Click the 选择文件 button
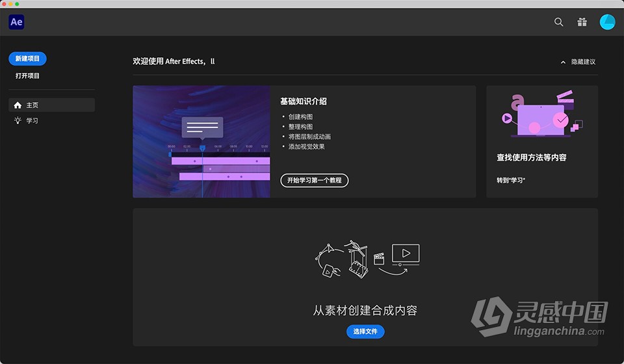 (x=365, y=331)
